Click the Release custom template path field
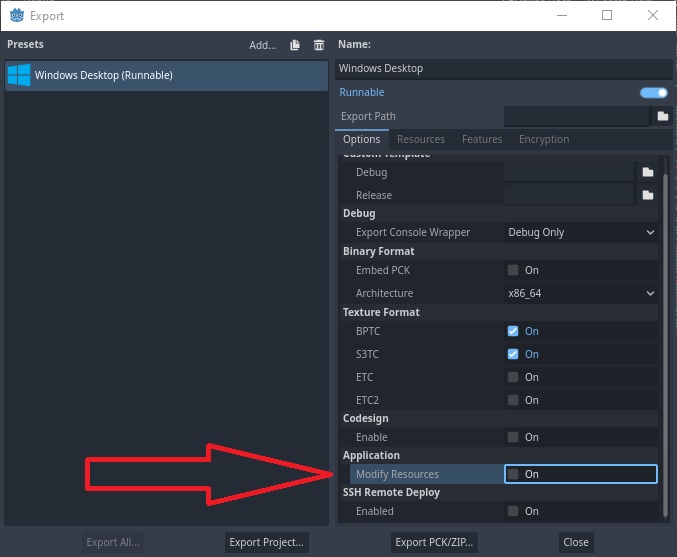Image resolution: width=677 pixels, height=557 pixels. coord(569,195)
